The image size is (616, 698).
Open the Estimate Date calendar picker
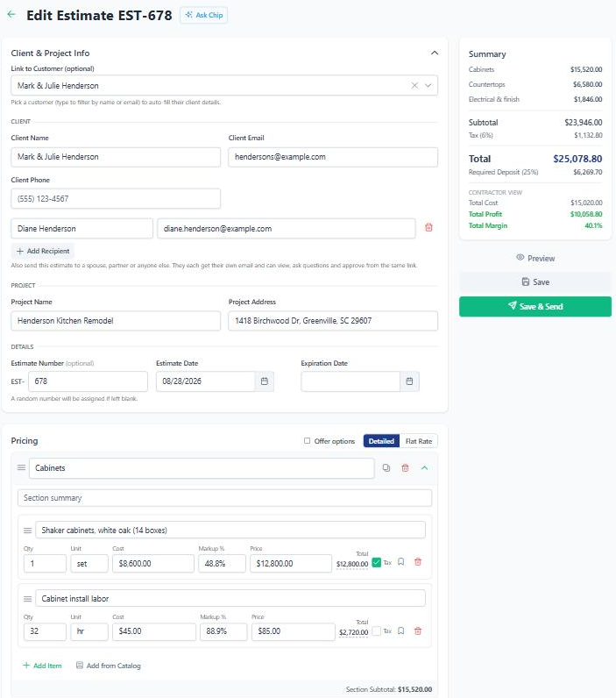click(x=265, y=381)
